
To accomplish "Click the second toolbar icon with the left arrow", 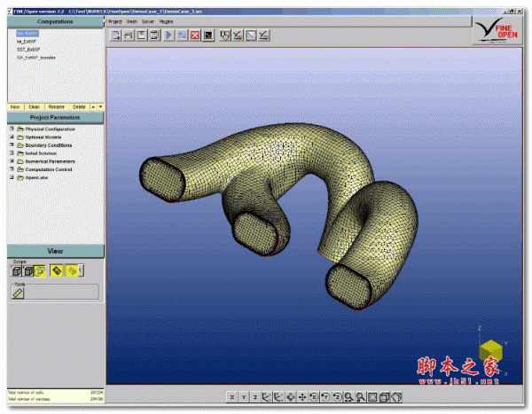I will (129, 35).
